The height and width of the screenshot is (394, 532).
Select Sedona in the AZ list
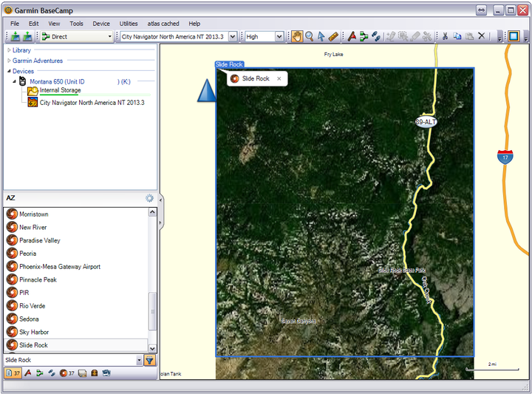click(x=29, y=319)
